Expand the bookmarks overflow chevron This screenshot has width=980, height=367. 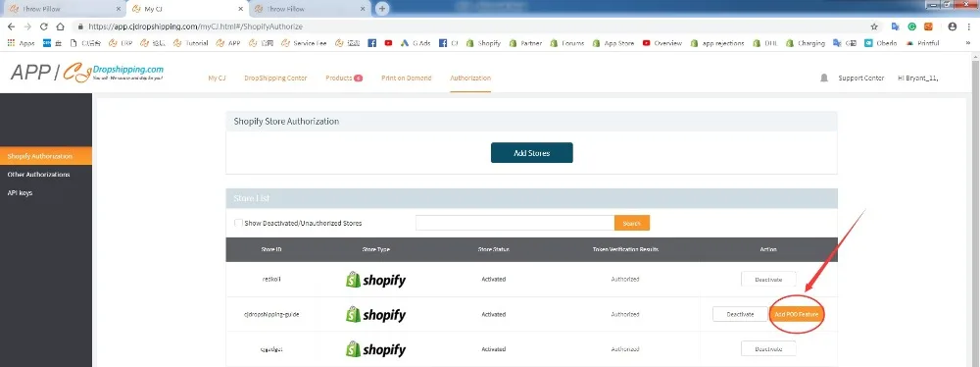click(969, 43)
